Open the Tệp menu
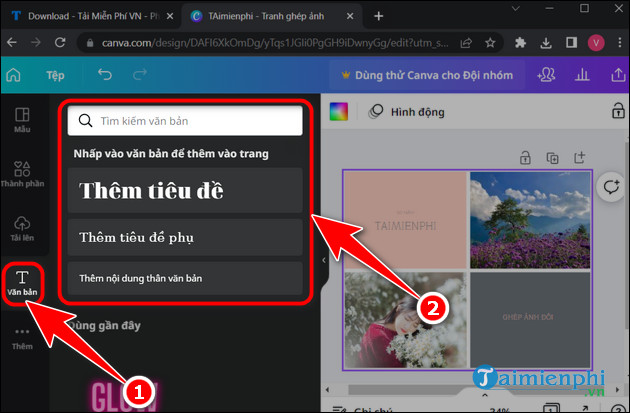Viewport: 630px width, 413px height. [x=55, y=75]
